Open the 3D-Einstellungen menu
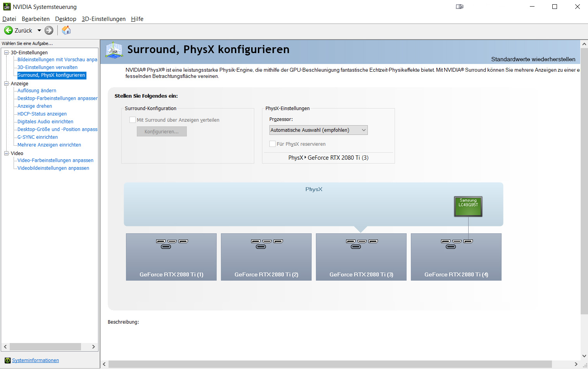The image size is (588, 369). point(103,19)
